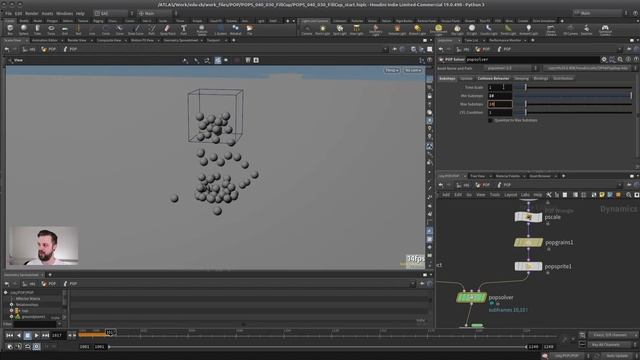Select the L-System shelf tool
Screen dimensions: 640x360
220,29
